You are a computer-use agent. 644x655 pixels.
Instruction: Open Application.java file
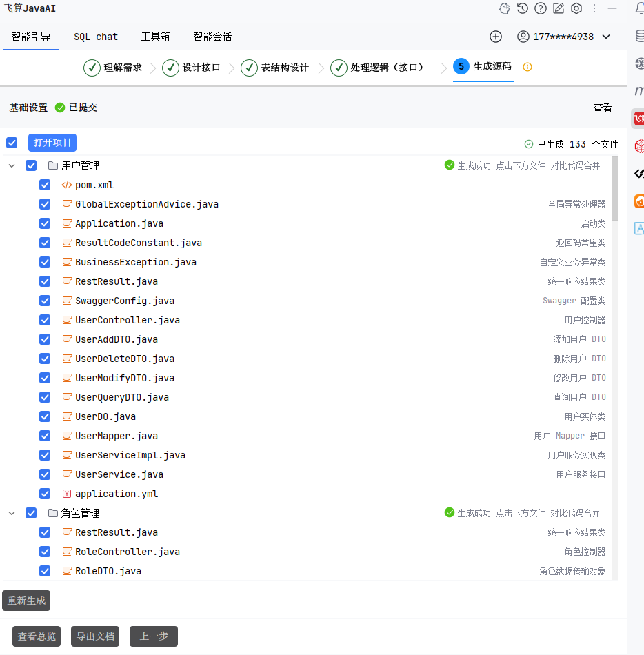[x=119, y=223]
